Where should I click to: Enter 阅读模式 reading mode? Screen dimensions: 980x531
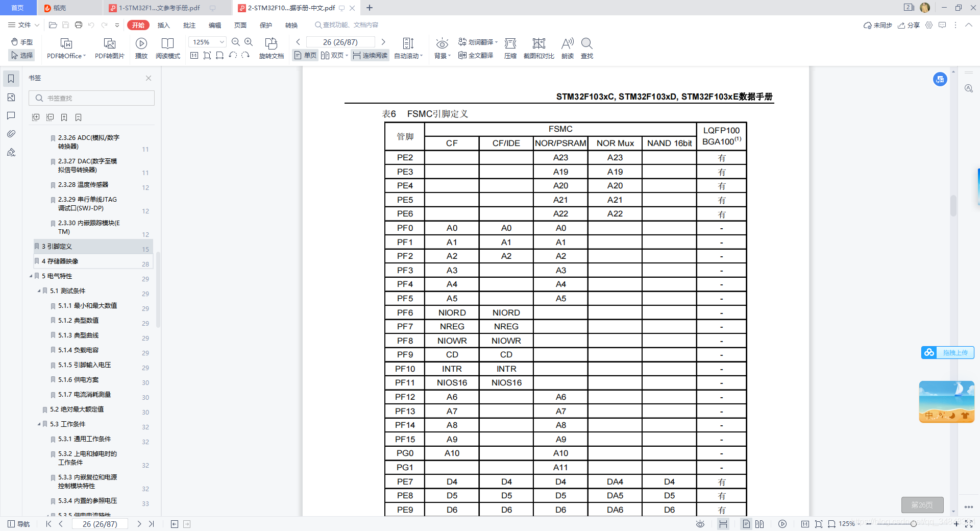tap(168, 49)
